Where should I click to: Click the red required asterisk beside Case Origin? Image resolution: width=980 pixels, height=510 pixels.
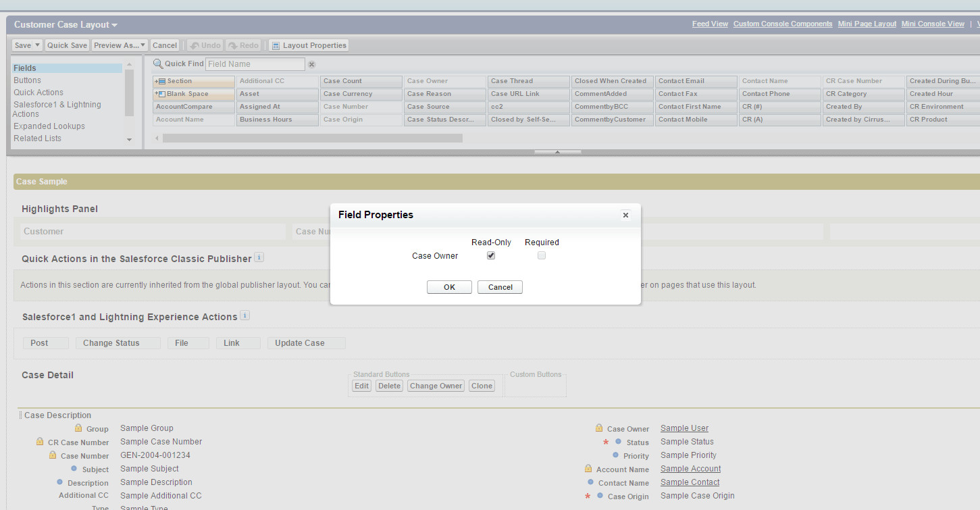[x=588, y=496]
